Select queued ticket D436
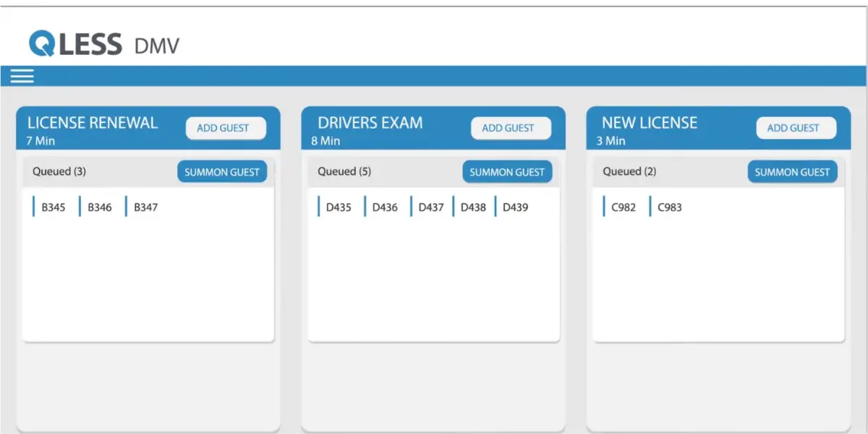The width and height of the screenshot is (868, 434). (x=381, y=207)
